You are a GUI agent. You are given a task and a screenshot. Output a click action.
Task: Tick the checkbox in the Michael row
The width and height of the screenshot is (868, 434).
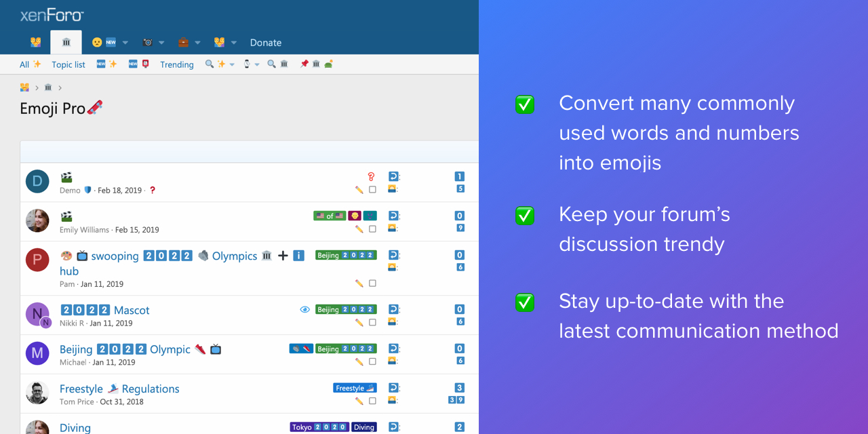[372, 362]
